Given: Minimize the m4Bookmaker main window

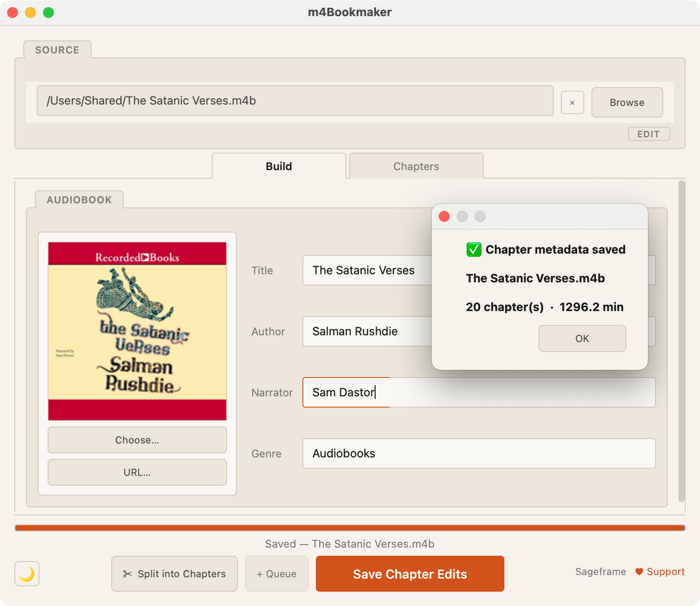Looking at the screenshot, I should 31,13.
